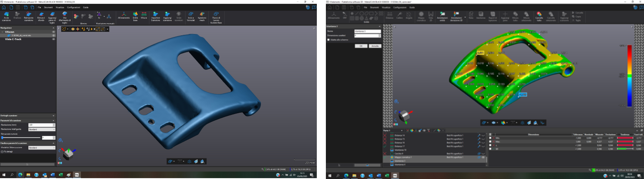The height and width of the screenshot is (179, 644).
Task: Open the Modalità Ottimizzazione dropdown
Action: click(x=42, y=148)
